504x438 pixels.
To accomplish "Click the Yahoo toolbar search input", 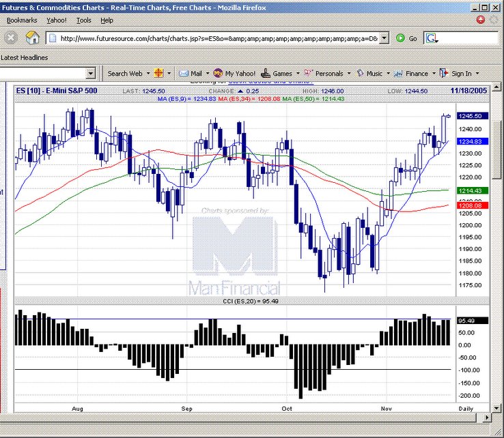I will [43, 74].
